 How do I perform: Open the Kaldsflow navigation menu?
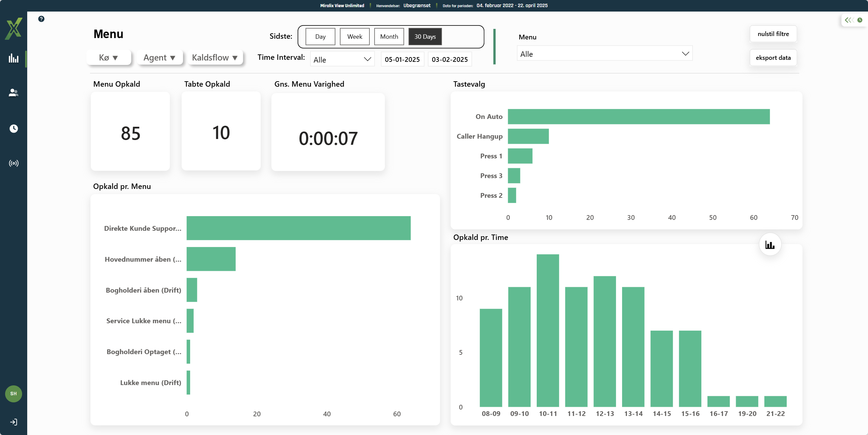point(215,58)
